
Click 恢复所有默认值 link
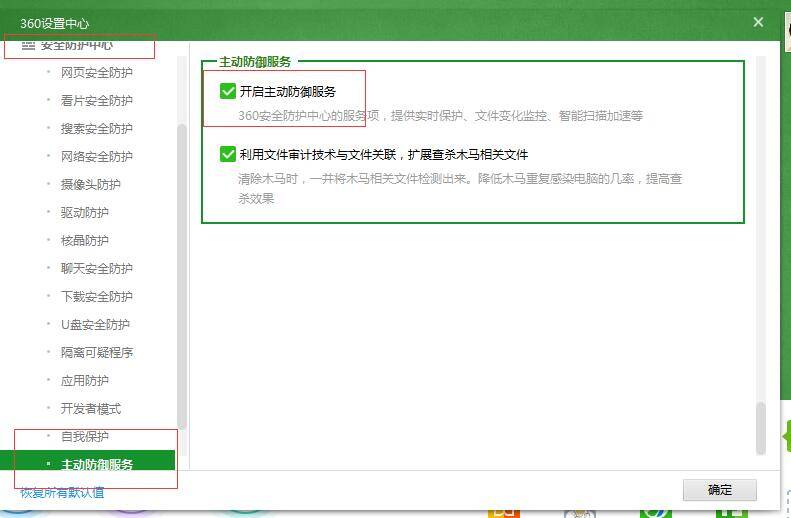[x=62, y=493]
